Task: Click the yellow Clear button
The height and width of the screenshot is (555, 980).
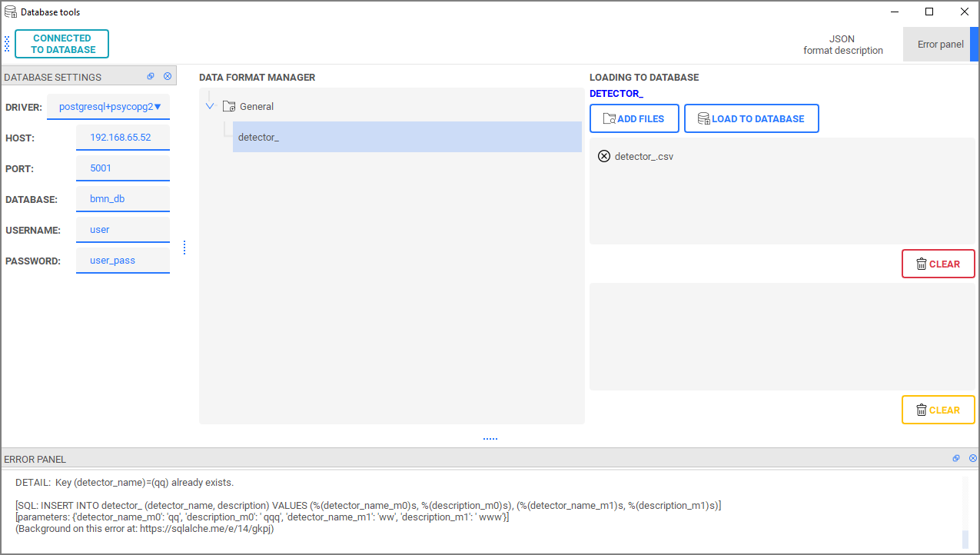Action: 938,410
